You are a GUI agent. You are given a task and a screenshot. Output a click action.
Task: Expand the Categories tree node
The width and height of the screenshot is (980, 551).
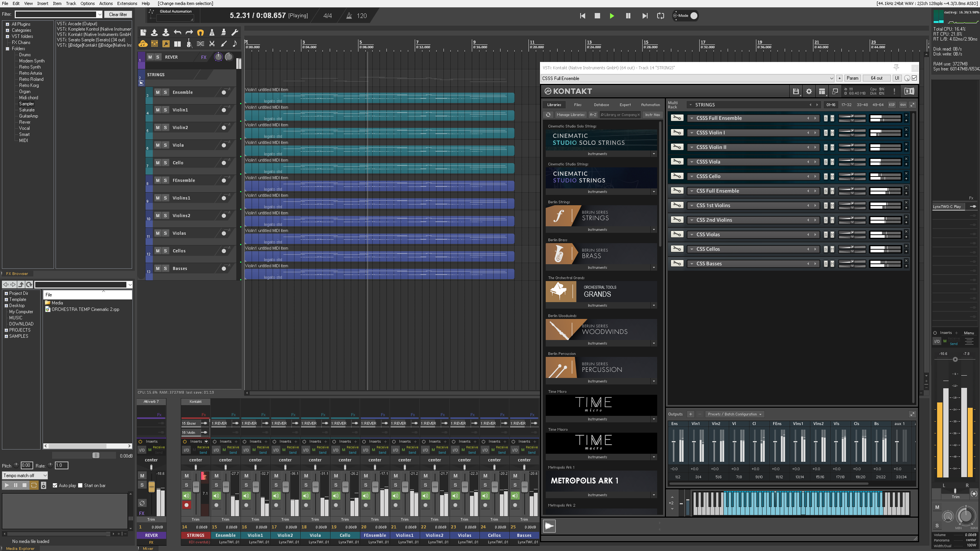tap(7, 30)
